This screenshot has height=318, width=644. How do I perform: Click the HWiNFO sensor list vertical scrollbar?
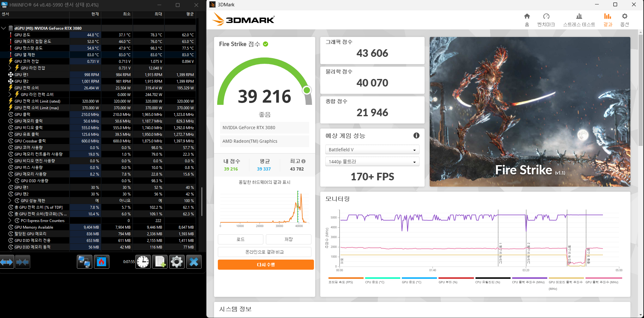point(202,202)
